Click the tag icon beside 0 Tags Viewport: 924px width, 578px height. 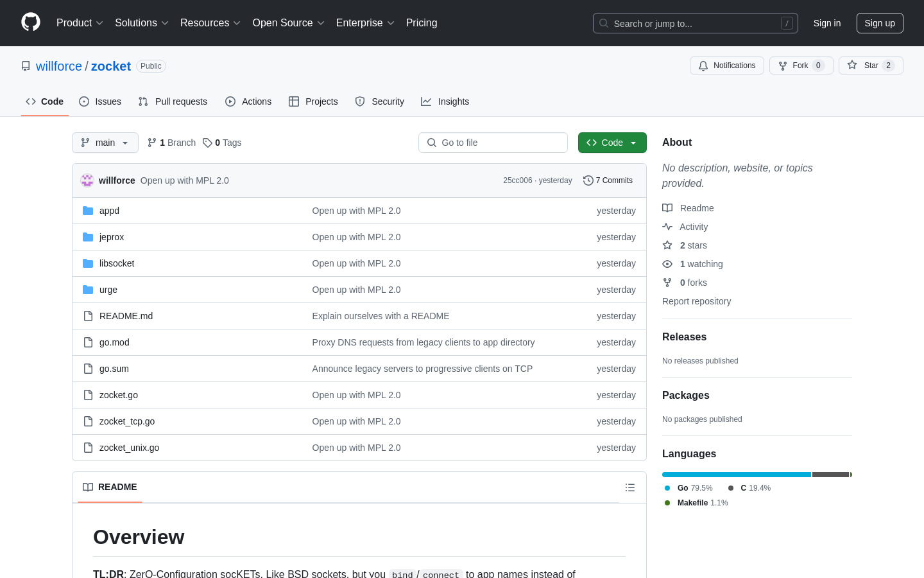pos(207,143)
